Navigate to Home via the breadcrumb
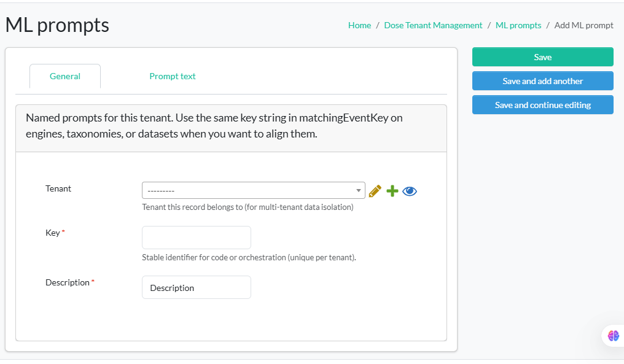 coord(359,25)
